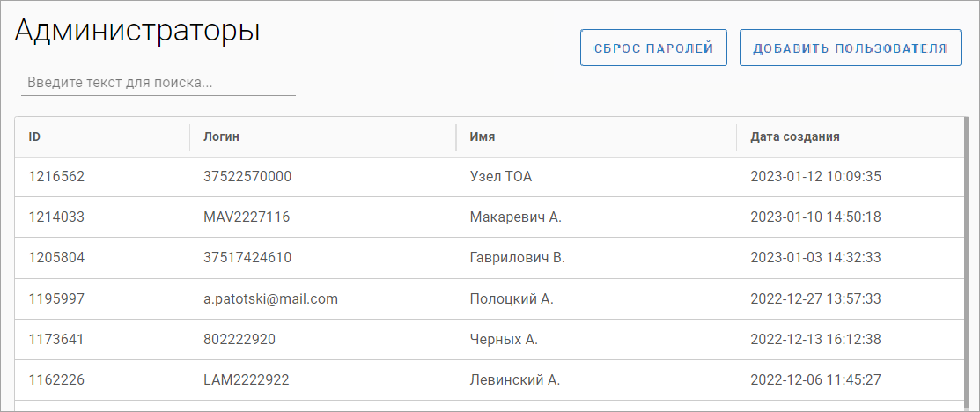980x412 pixels.
Task: Click the Узел ТОА name cell
Action: (501, 177)
